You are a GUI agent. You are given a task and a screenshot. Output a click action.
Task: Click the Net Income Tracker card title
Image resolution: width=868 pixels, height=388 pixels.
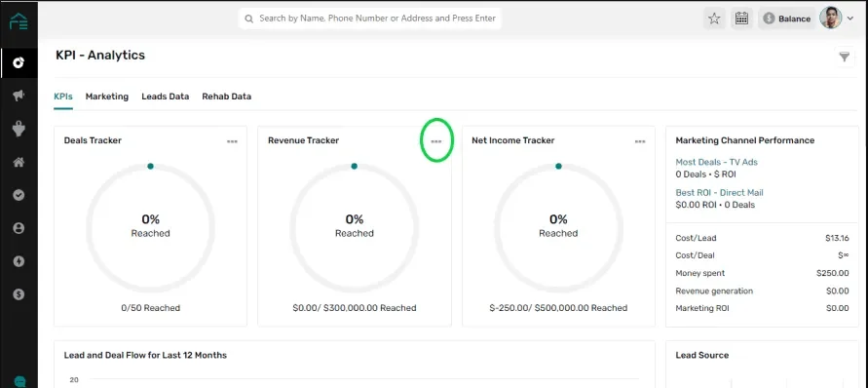pos(512,140)
